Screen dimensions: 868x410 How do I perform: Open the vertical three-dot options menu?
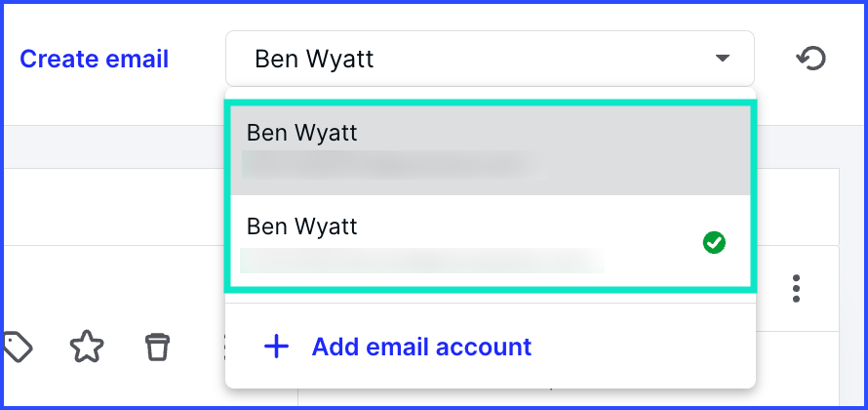[796, 288]
